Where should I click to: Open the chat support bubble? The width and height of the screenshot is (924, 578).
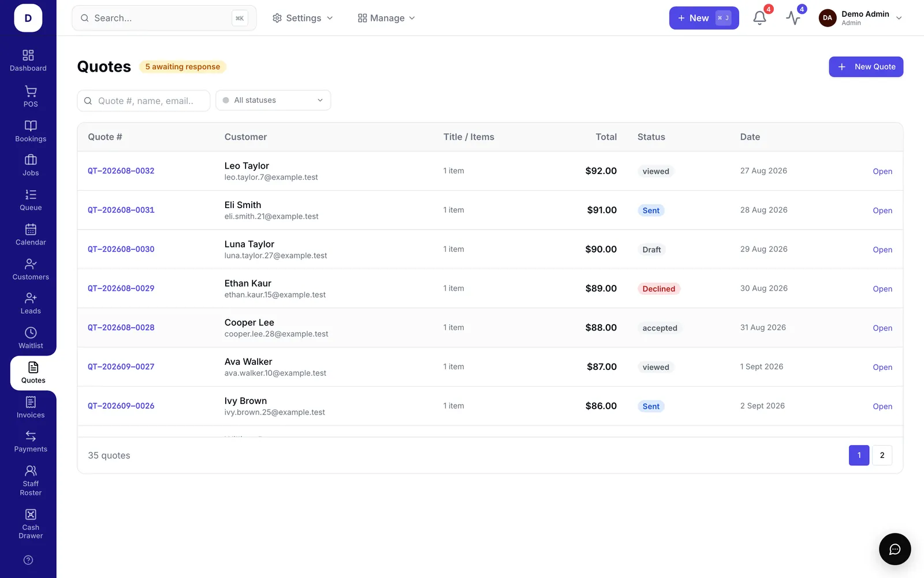coord(895,549)
